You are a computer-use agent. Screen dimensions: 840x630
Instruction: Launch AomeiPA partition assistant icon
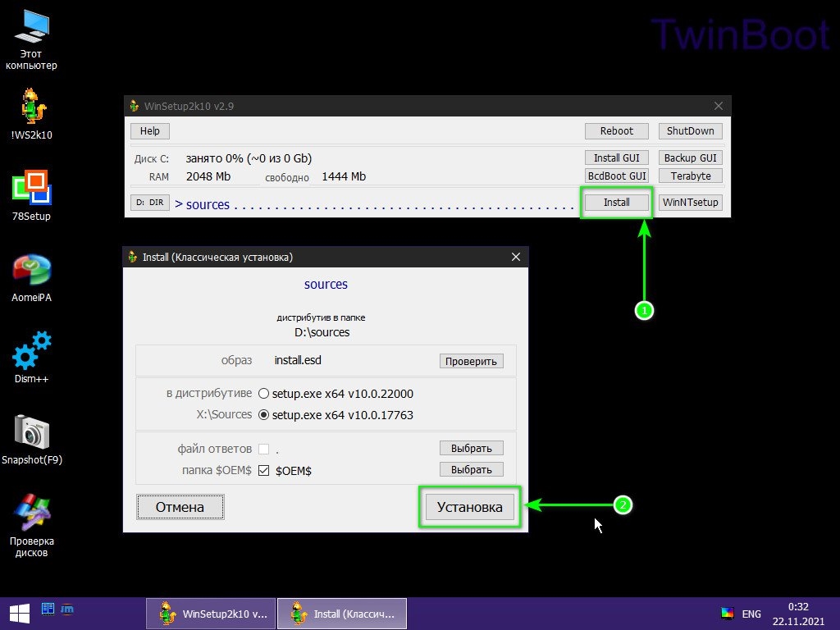(32, 278)
